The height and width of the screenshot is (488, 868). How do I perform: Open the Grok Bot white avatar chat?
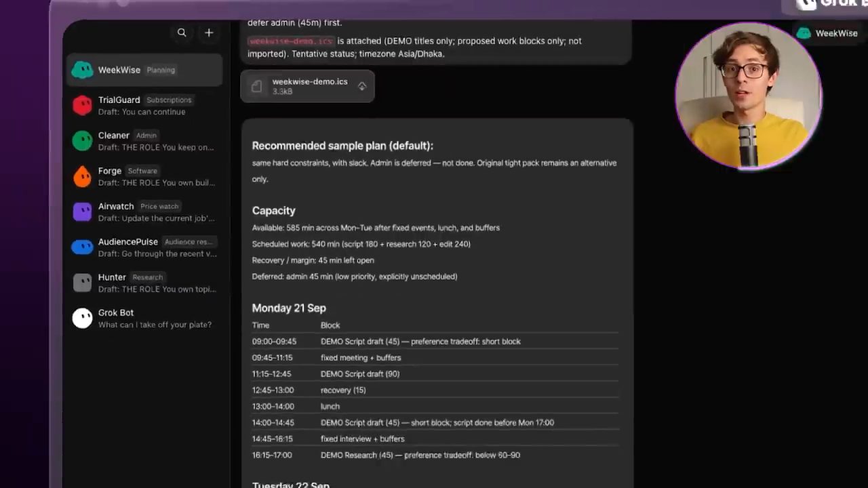pyautogui.click(x=82, y=318)
